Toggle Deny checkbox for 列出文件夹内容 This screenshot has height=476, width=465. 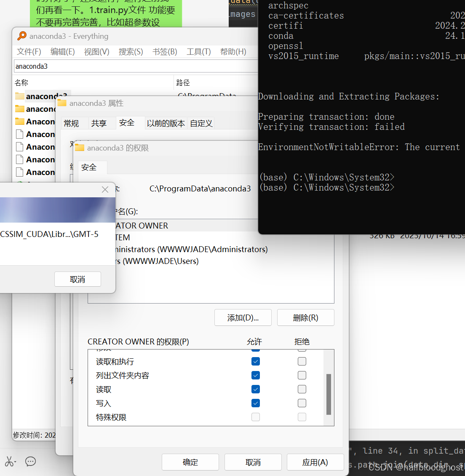click(302, 375)
